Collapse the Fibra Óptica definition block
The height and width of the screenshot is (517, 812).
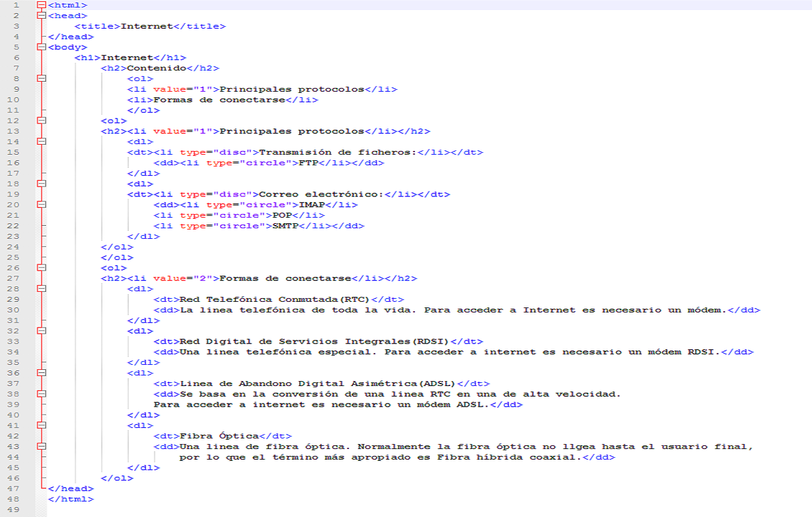(41, 425)
